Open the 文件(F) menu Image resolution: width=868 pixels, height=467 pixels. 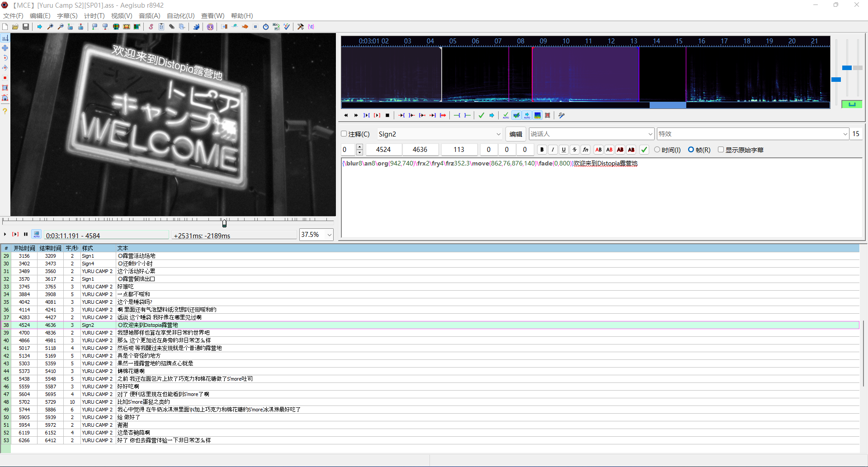click(14, 16)
